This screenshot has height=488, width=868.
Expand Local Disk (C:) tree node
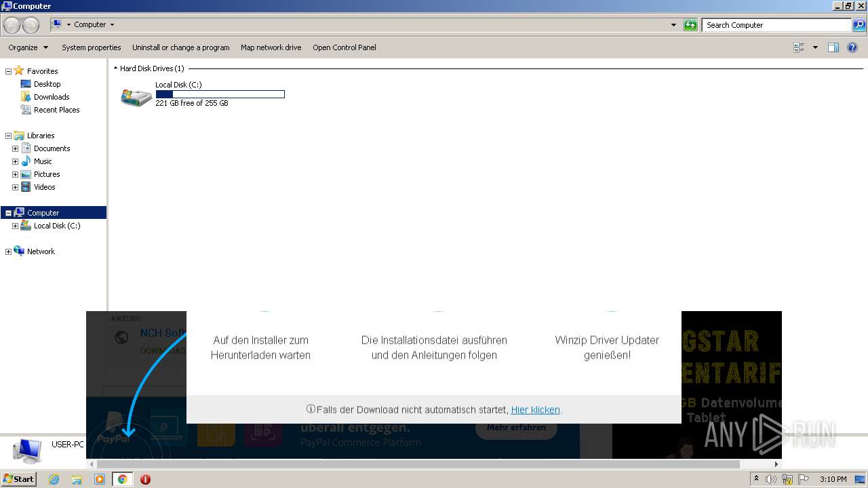(x=15, y=226)
